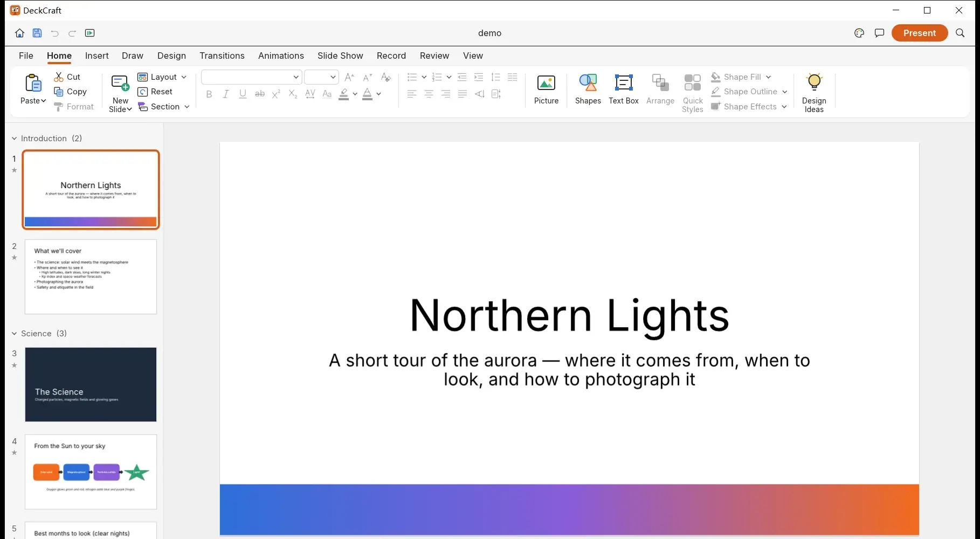Open the New Slide dropdown arrow
The image size is (980, 539).
coord(129,109)
